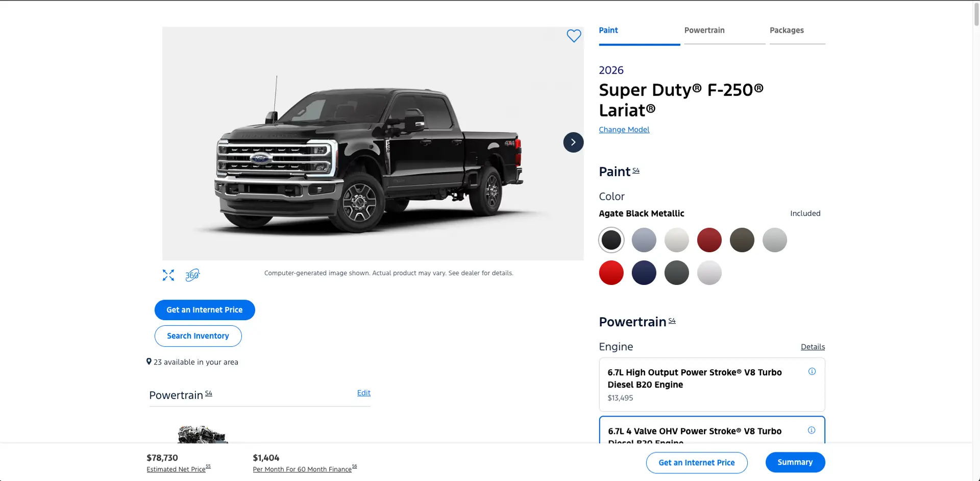Viewport: 980px width, 481px height.
Task: Keep Agate Black Metallic selected
Action: click(611, 240)
